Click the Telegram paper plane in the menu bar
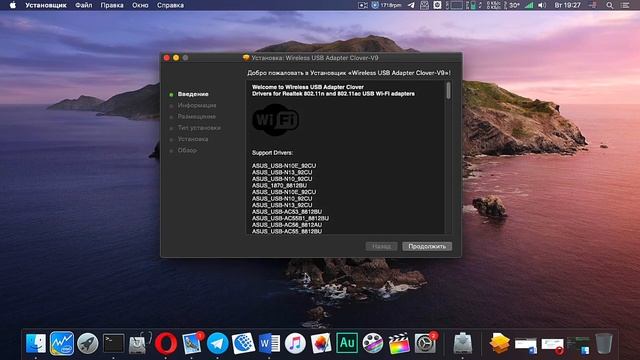 pos(411,5)
